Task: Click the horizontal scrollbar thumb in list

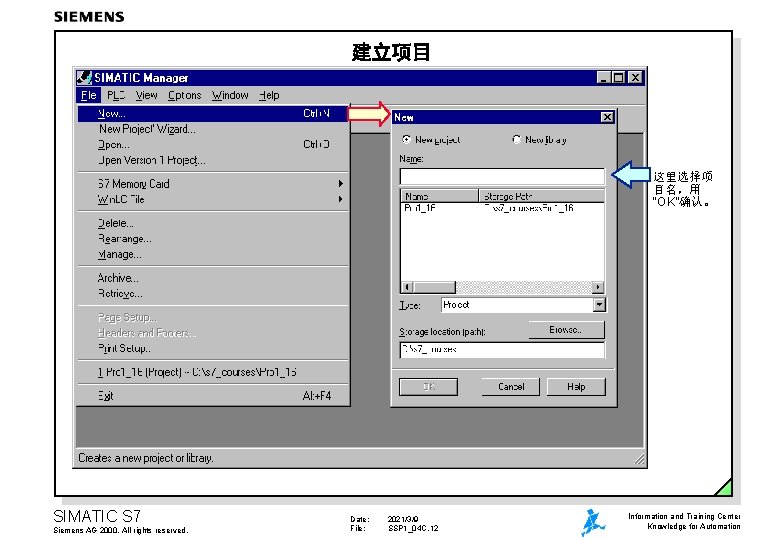Action: pyautogui.click(x=434, y=287)
